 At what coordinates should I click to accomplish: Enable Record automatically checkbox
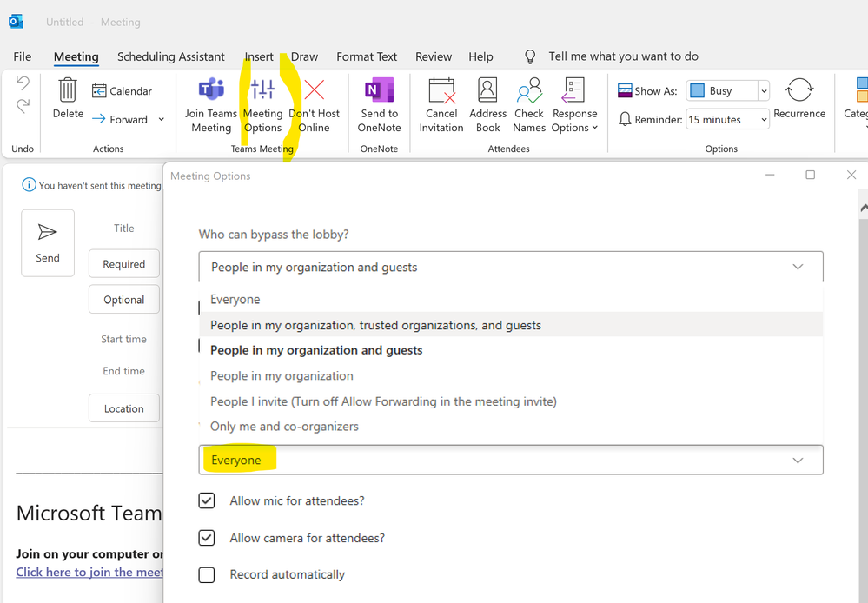(207, 574)
